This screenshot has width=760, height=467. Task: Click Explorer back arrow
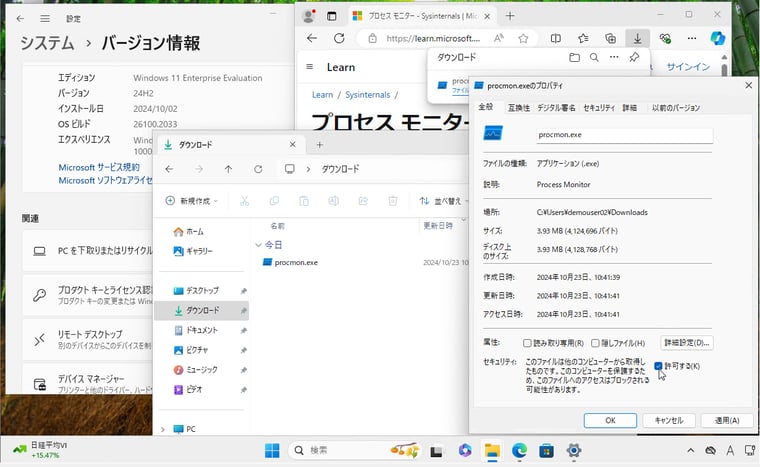click(x=169, y=169)
